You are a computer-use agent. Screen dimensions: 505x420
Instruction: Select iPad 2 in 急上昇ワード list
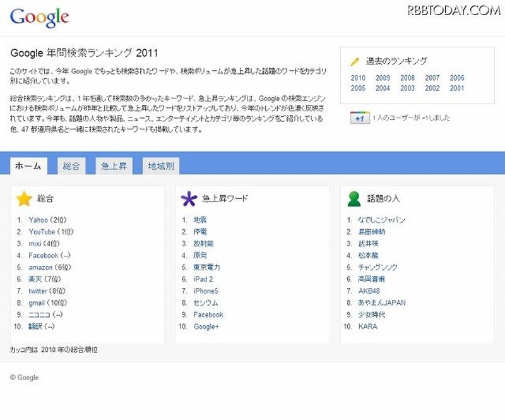click(203, 279)
